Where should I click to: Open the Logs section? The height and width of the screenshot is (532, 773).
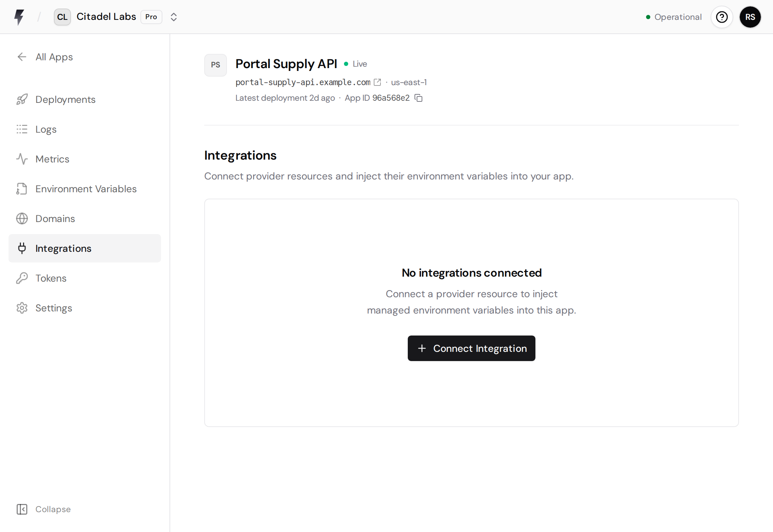pyautogui.click(x=85, y=129)
